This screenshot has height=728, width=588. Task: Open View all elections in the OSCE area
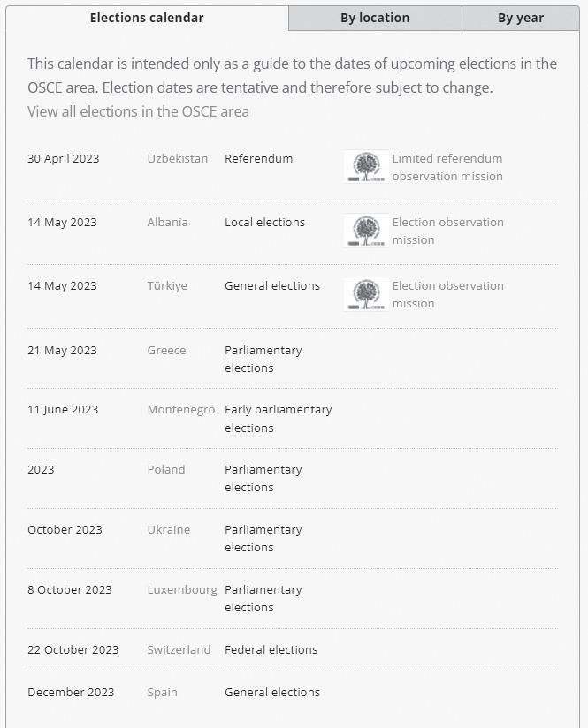(x=138, y=111)
